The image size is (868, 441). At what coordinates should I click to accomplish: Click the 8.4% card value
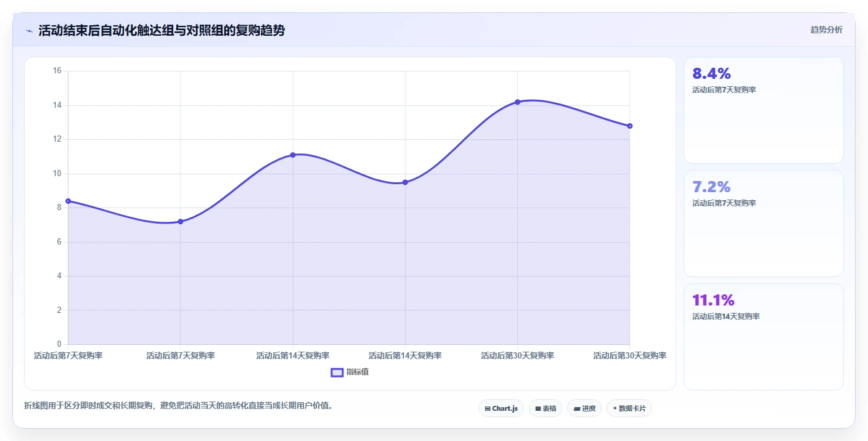(711, 74)
